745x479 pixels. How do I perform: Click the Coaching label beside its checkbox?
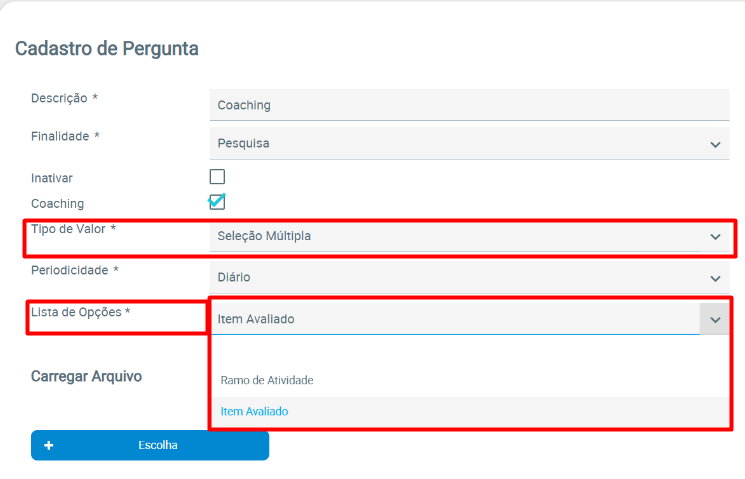coord(57,203)
